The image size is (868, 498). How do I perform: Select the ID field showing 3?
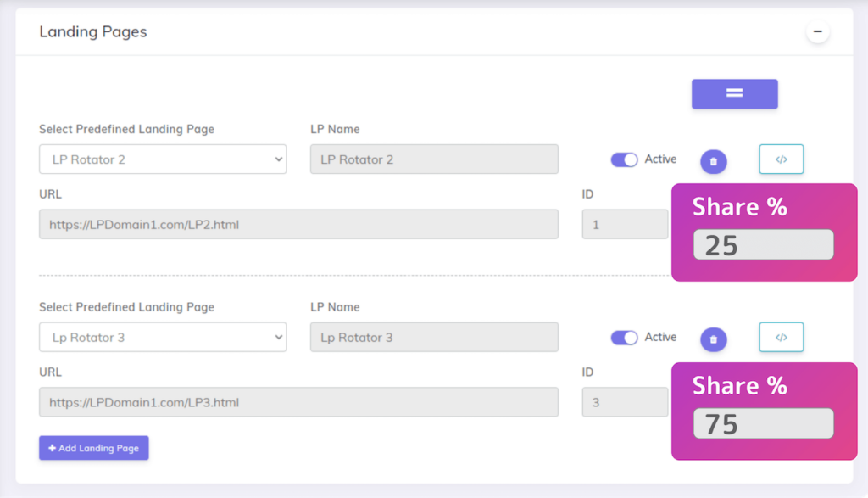click(x=625, y=402)
